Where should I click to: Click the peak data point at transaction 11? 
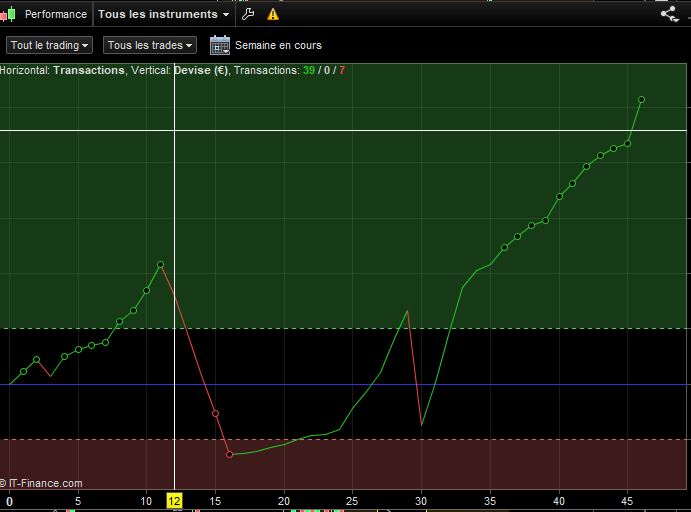coord(160,264)
